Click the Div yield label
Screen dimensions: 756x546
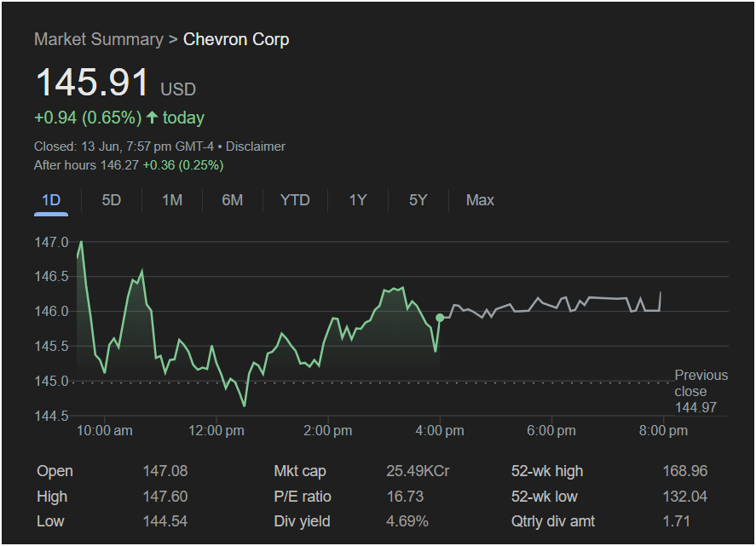302,521
